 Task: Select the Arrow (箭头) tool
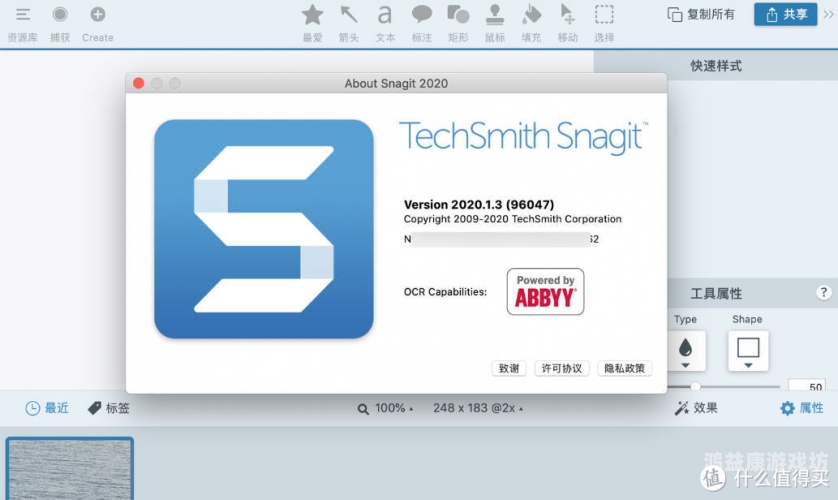coord(349,15)
